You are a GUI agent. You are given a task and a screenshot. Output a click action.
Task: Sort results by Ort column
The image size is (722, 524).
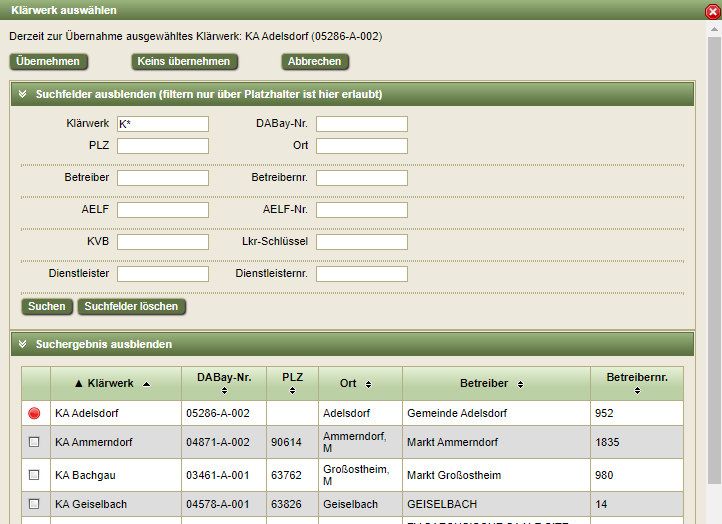tap(367, 384)
